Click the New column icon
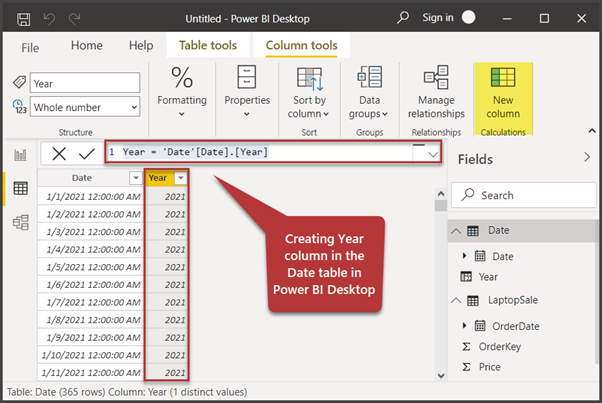Image resolution: width=602 pixels, height=403 pixels. click(503, 77)
